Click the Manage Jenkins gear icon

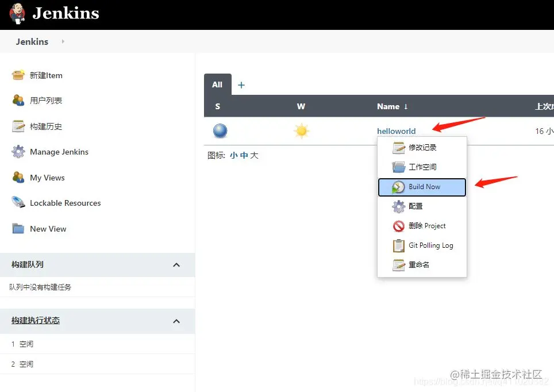[x=18, y=152]
